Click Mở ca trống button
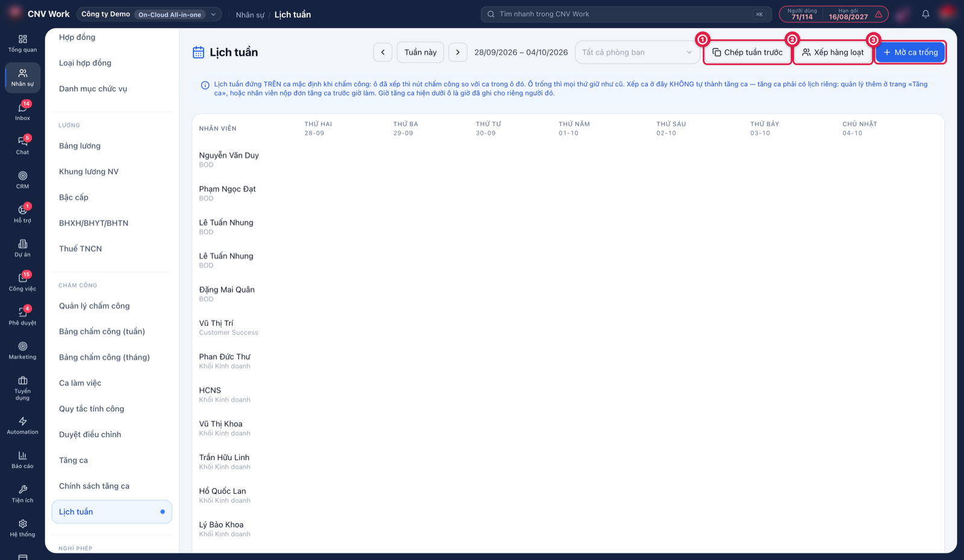964x560 pixels. point(910,52)
